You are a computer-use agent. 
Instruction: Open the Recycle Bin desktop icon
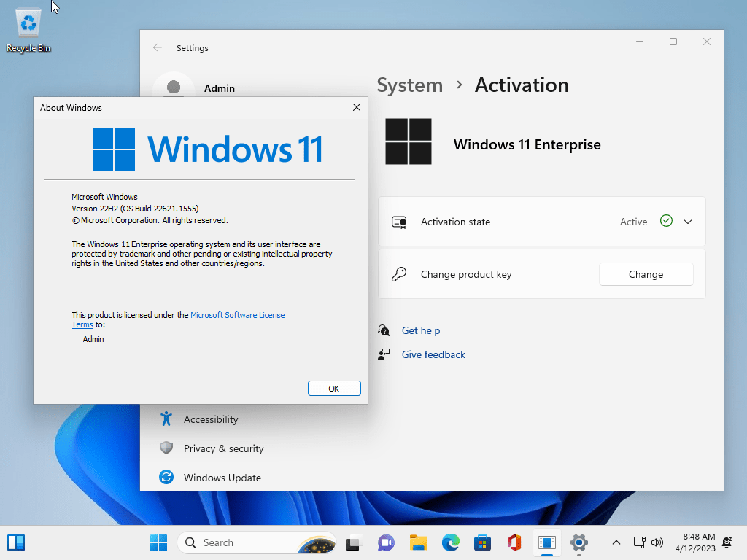28,31
